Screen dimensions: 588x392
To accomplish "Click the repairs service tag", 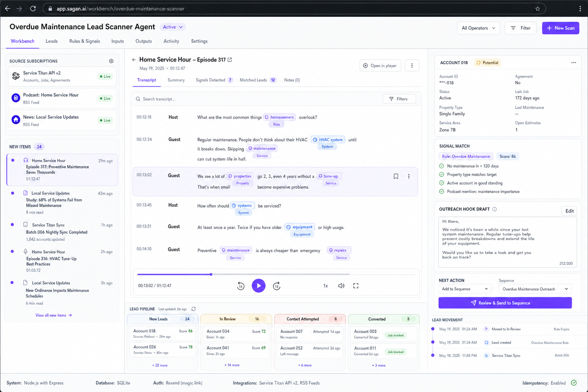I will click(339, 250).
